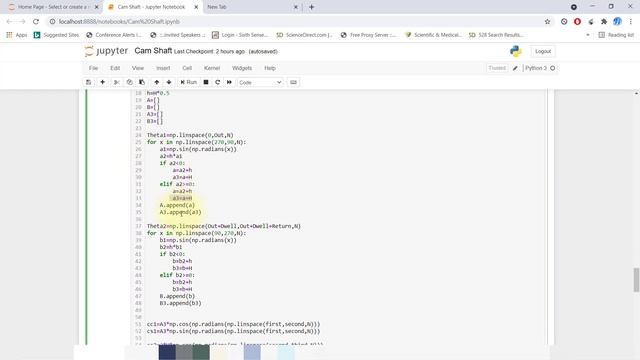Run the current cell
Viewport: 640px width, 360px height.
(x=189, y=82)
